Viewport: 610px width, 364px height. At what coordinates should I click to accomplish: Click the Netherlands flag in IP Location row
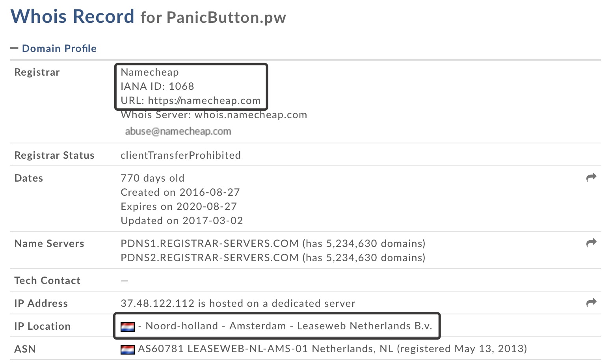(x=128, y=327)
